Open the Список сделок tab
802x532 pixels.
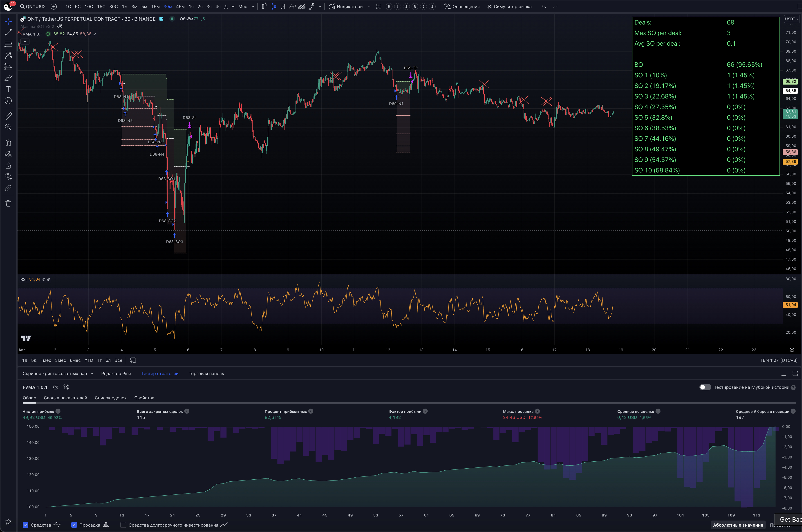click(111, 398)
